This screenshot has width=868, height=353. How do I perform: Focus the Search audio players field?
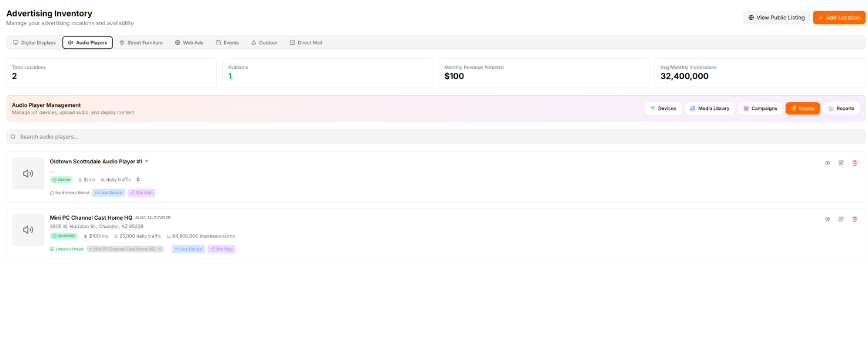[x=435, y=137]
